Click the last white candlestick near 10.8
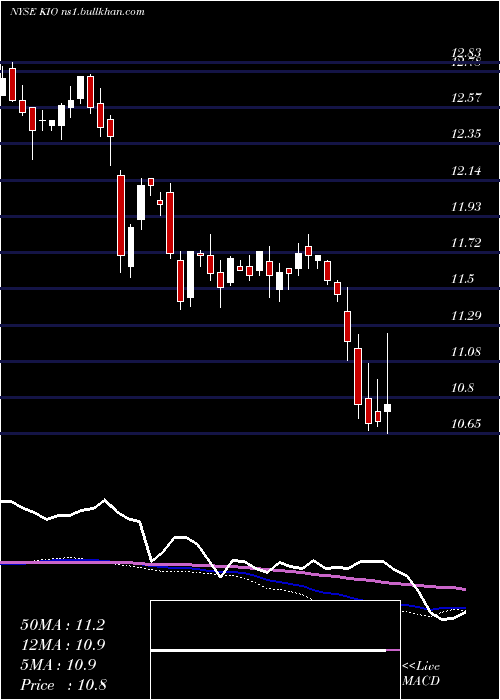Screen dimensions: 500x700 coord(388,408)
